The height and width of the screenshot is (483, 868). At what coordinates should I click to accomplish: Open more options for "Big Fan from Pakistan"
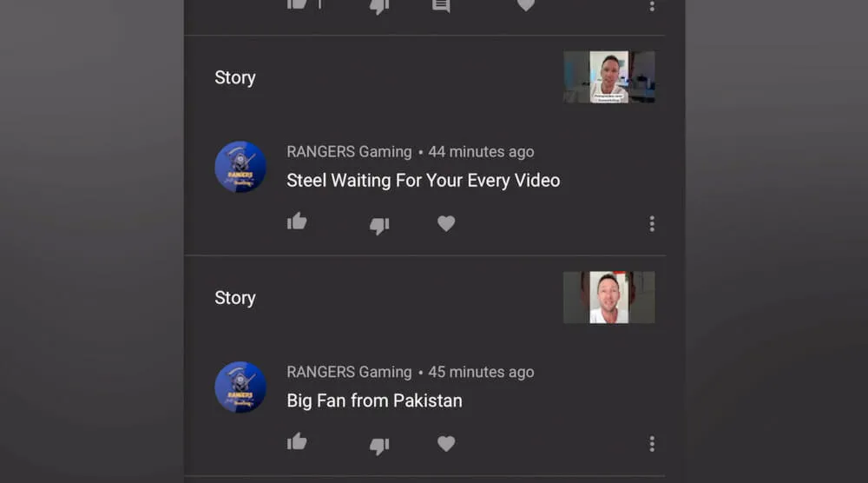(652, 444)
